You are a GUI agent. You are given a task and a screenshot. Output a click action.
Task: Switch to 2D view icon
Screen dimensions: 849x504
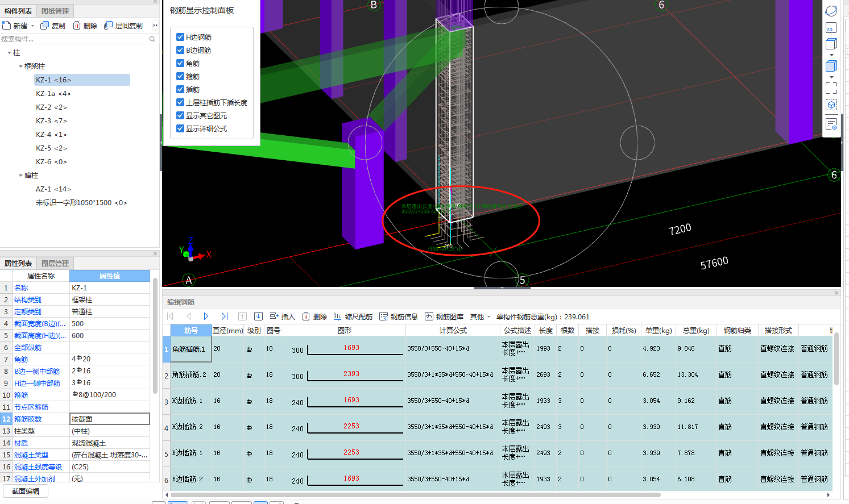(x=831, y=27)
